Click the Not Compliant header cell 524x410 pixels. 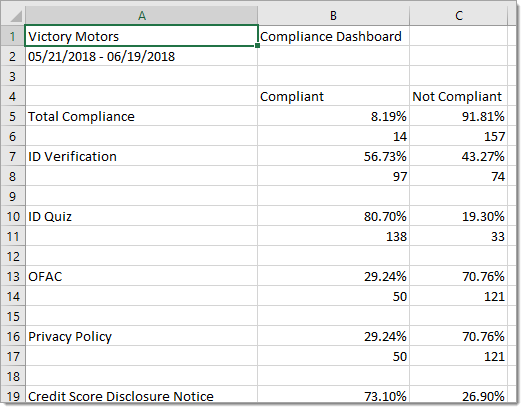[458, 96]
